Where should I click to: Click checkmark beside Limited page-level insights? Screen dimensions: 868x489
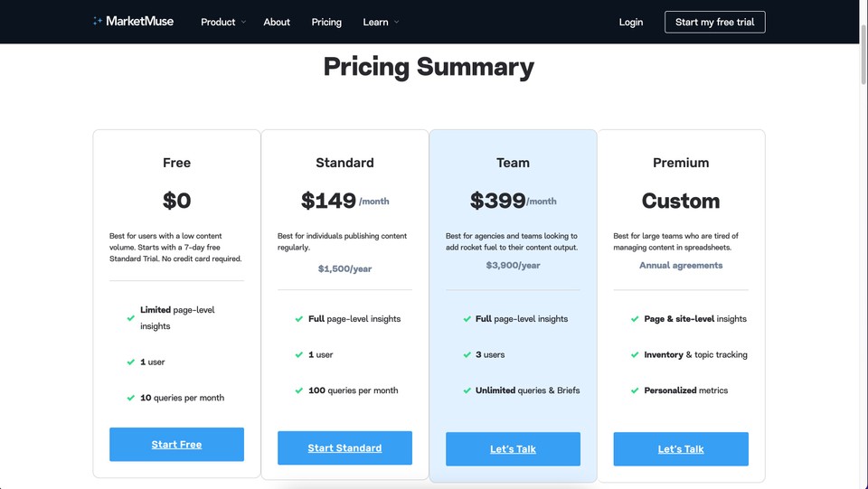[130, 318]
